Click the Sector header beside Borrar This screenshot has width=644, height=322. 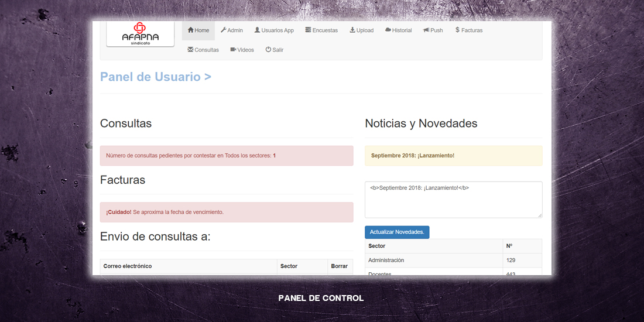pos(302,266)
